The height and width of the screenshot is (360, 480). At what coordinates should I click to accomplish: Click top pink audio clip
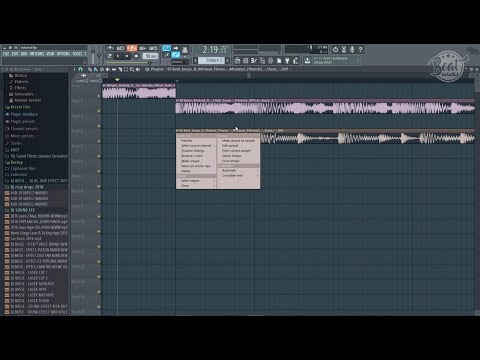pyautogui.click(x=139, y=91)
